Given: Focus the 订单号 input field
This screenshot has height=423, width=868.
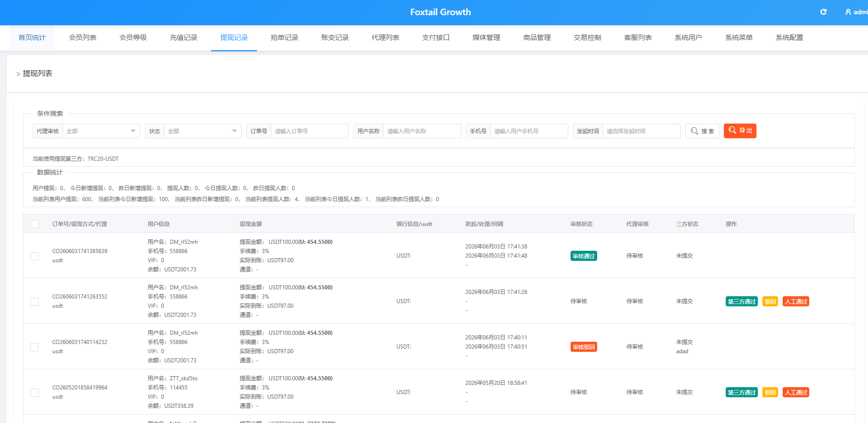Looking at the screenshot, I should [x=310, y=131].
